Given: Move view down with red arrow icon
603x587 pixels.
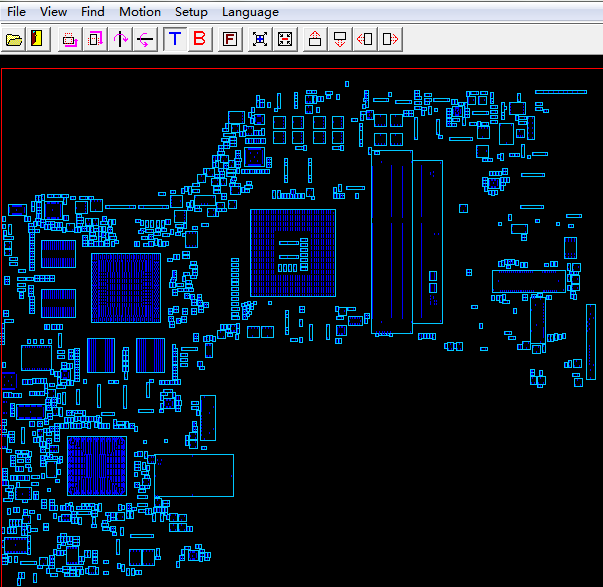Looking at the screenshot, I should 340,39.
